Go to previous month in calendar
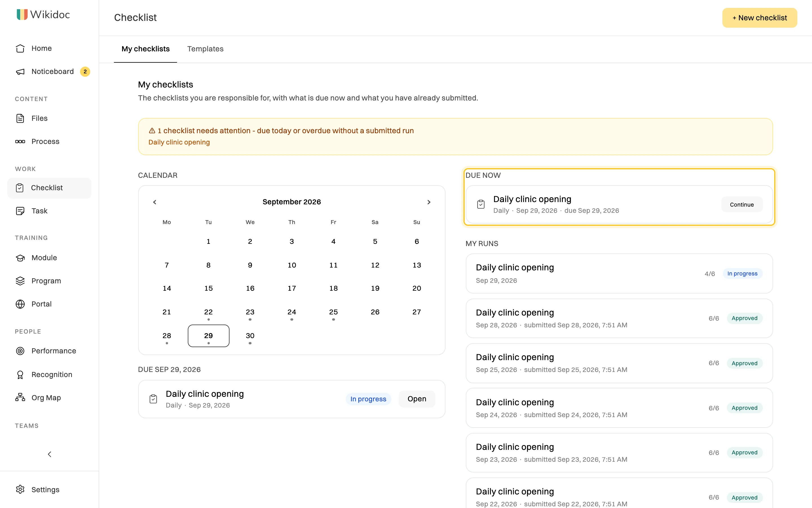This screenshot has width=812, height=508. [155, 202]
